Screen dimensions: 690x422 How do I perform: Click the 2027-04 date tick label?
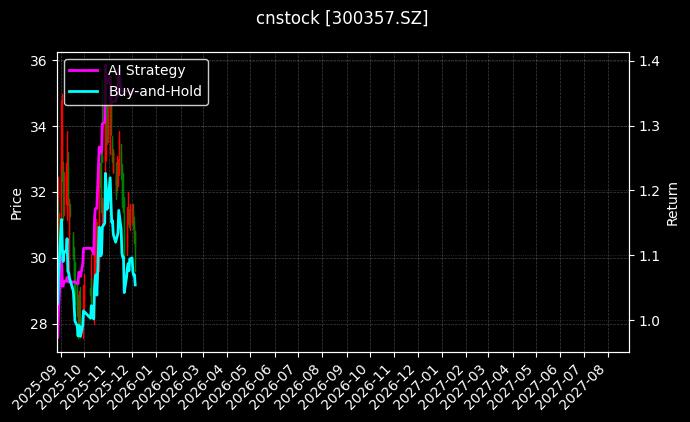point(488,387)
